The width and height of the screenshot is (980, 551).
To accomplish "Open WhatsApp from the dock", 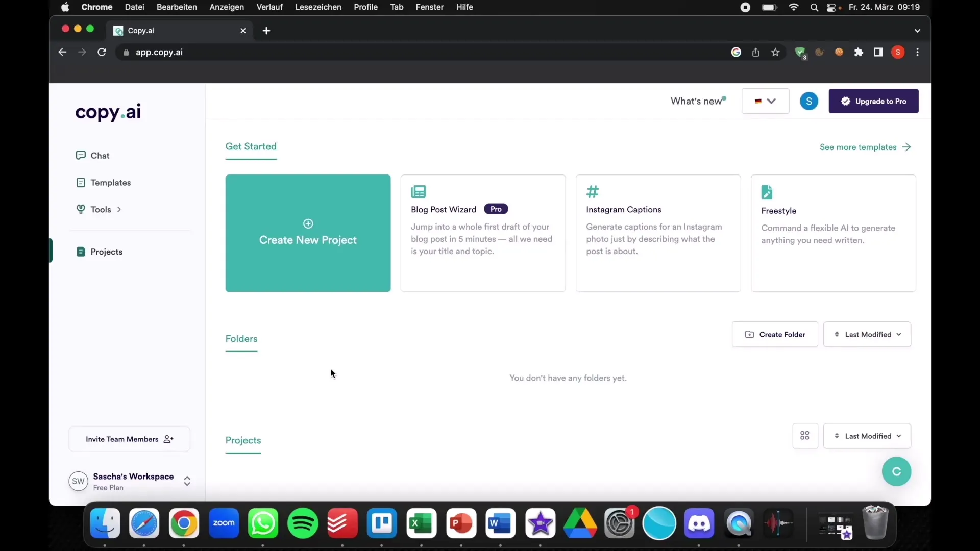I will click(263, 523).
